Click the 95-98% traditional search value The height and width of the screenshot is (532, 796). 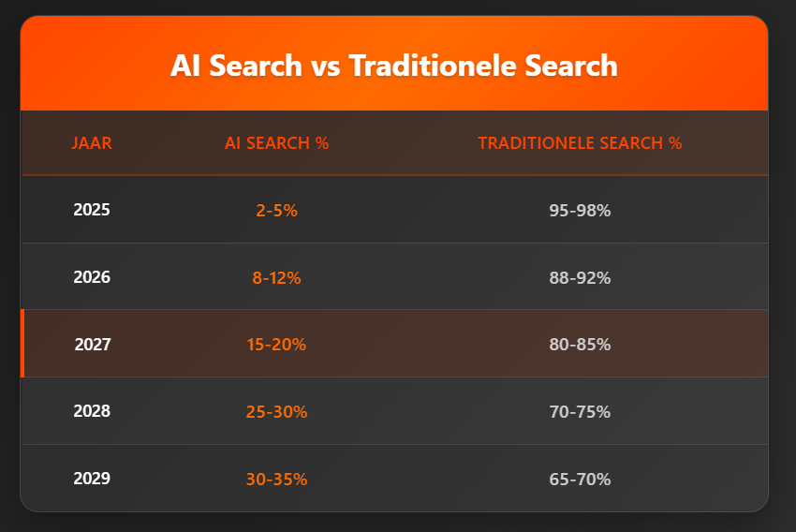click(580, 210)
